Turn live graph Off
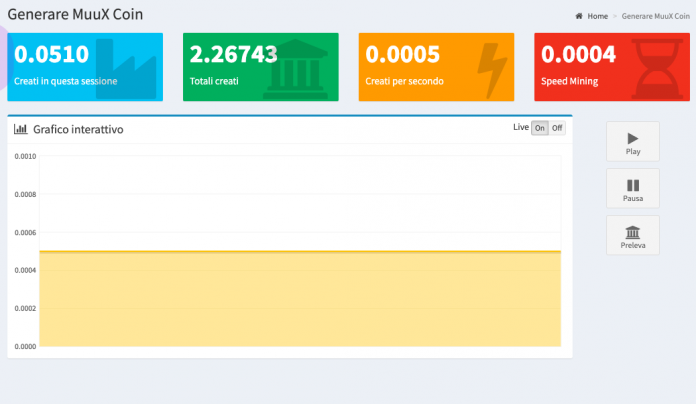Viewport: 696px width, 404px height. [557, 128]
